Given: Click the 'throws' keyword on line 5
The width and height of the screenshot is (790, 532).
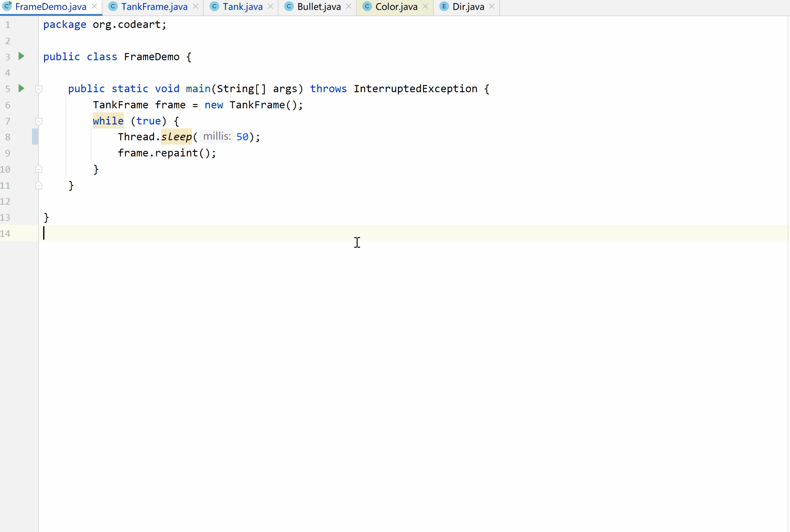Looking at the screenshot, I should (328, 88).
